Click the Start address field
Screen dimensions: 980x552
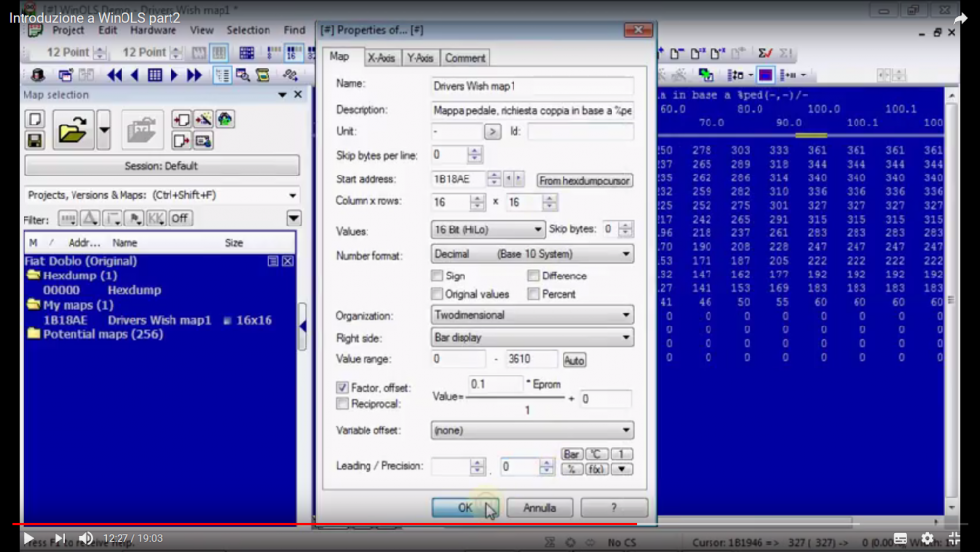click(x=458, y=179)
